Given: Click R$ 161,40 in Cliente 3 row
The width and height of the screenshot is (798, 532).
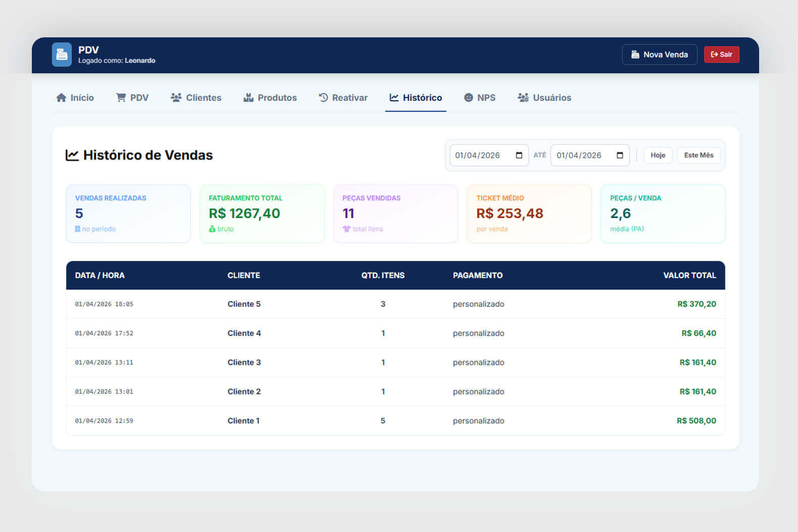Looking at the screenshot, I should pyautogui.click(x=697, y=362).
